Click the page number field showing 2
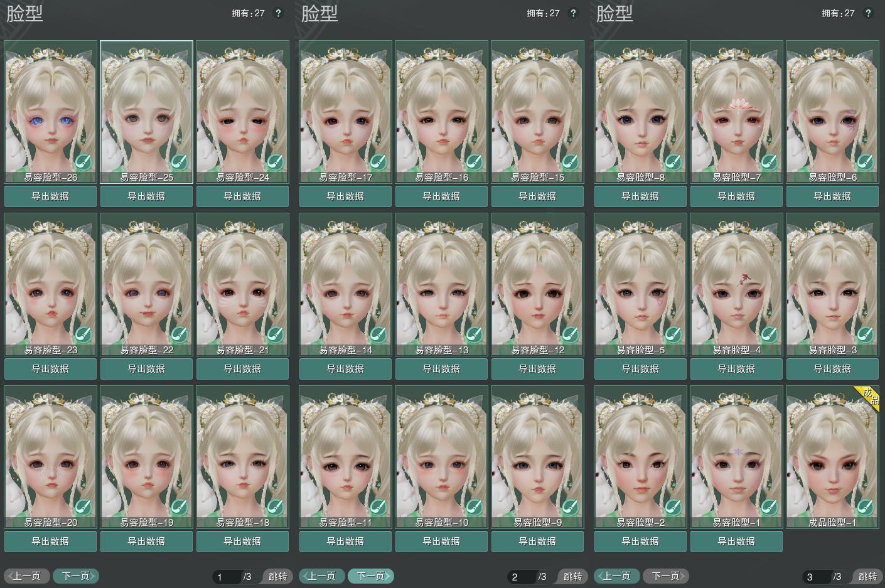 coord(522,577)
